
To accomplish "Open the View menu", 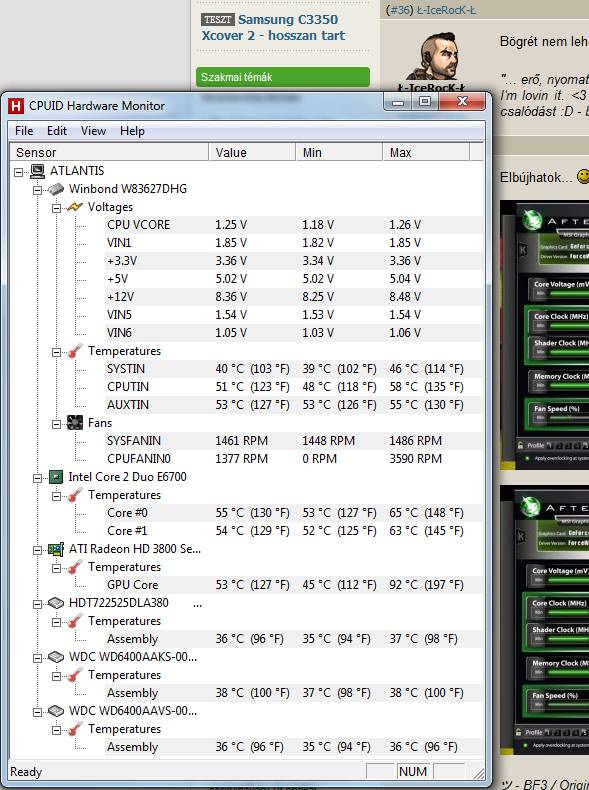I will pyautogui.click(x=93, y=131).
